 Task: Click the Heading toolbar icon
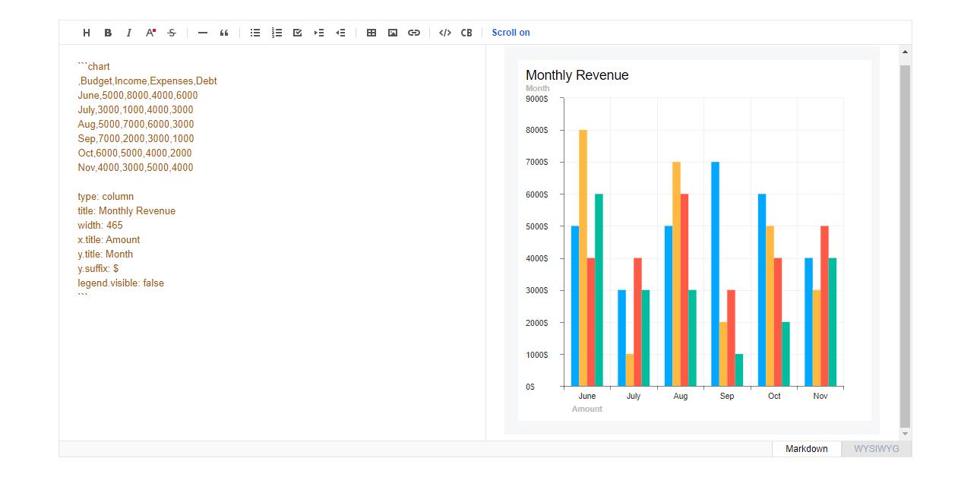coord(87,33)
